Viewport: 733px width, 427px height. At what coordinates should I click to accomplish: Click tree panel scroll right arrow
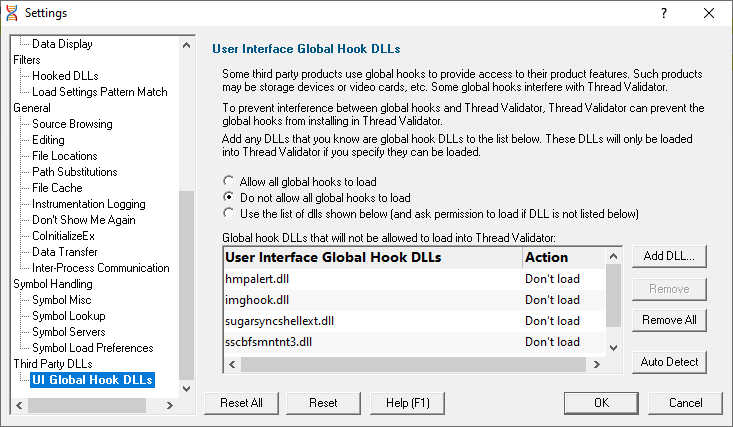(x=170, y=405)
